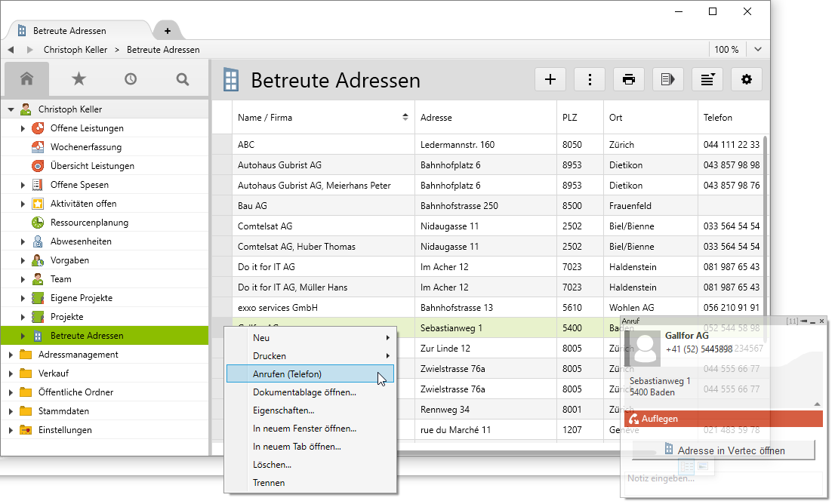Collapse the Christoph Keller tree node
Image resolution: width=835 pixels, height=504 pixels.
(x=11, y=109)
